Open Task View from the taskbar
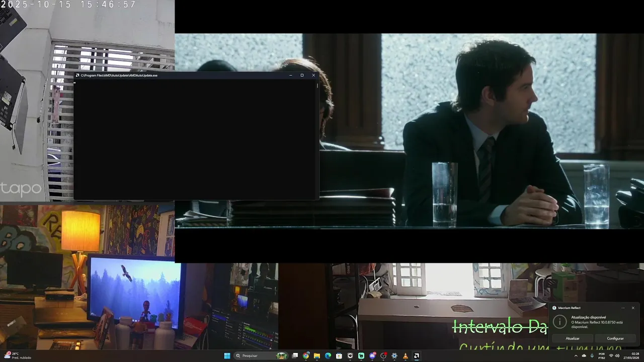The image size is (644, 362). click(x=295, y=355)
